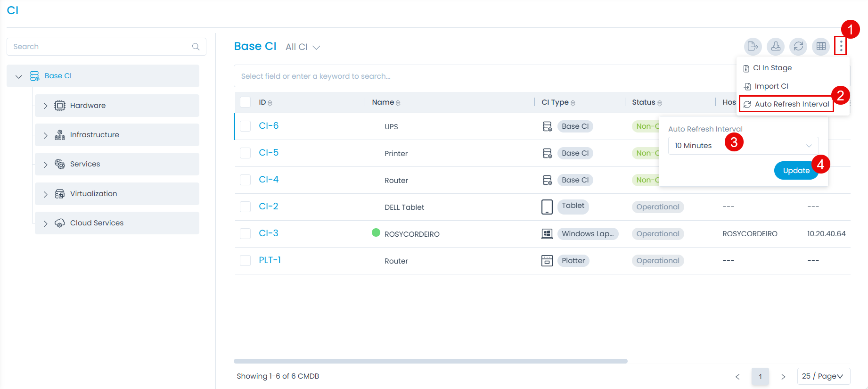Click the Plotter icon in PLT-1 row
Screen dimensions: 868x389
pos(547,261)
